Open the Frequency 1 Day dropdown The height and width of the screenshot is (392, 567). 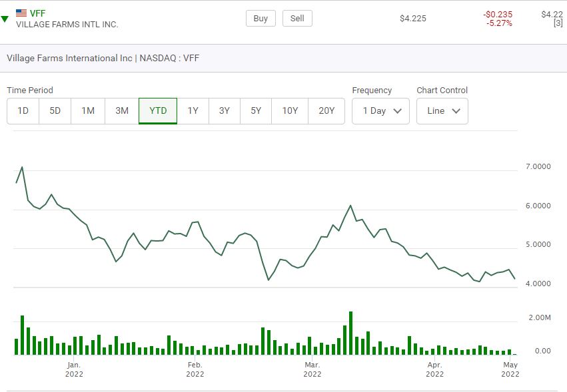coord(380,111)
